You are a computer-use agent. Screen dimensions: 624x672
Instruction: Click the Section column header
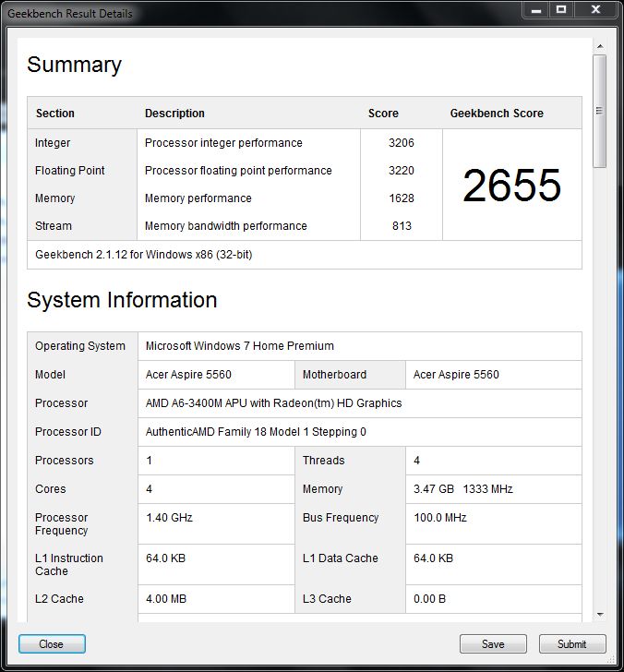click(54, 114)
